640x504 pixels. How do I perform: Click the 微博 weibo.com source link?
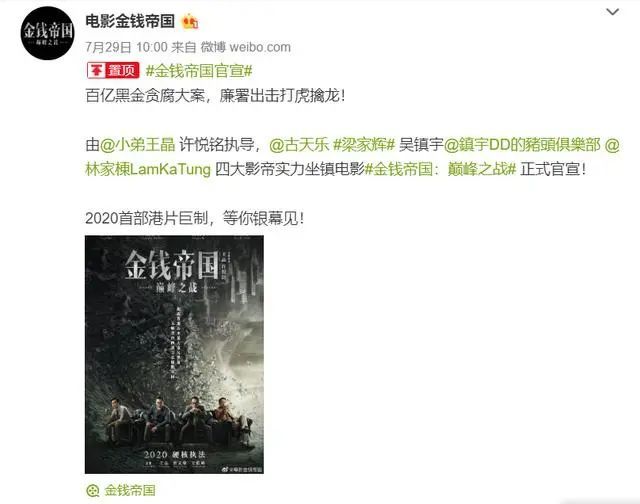(246, 47)
